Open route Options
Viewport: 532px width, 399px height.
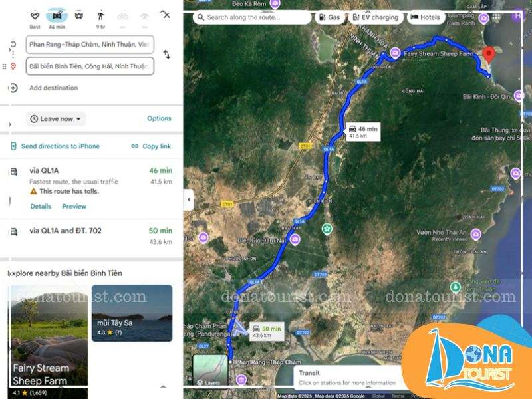[159, 118]
